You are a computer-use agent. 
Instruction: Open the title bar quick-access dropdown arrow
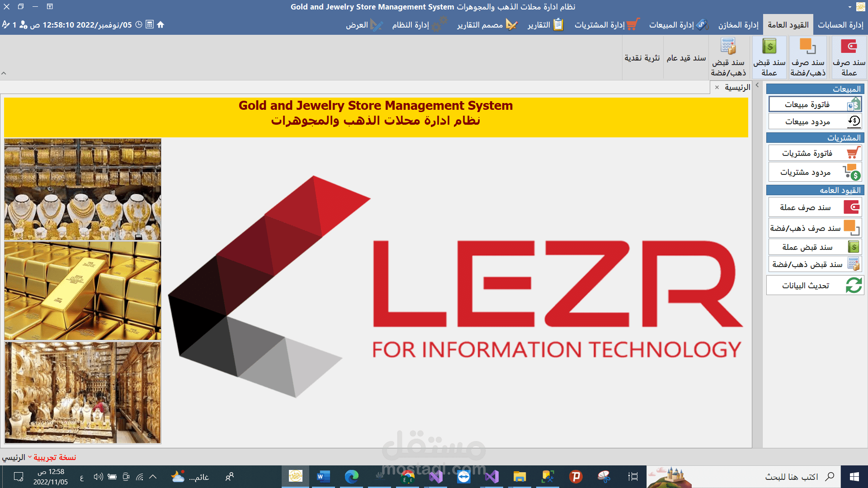click(x=850, y=7)
